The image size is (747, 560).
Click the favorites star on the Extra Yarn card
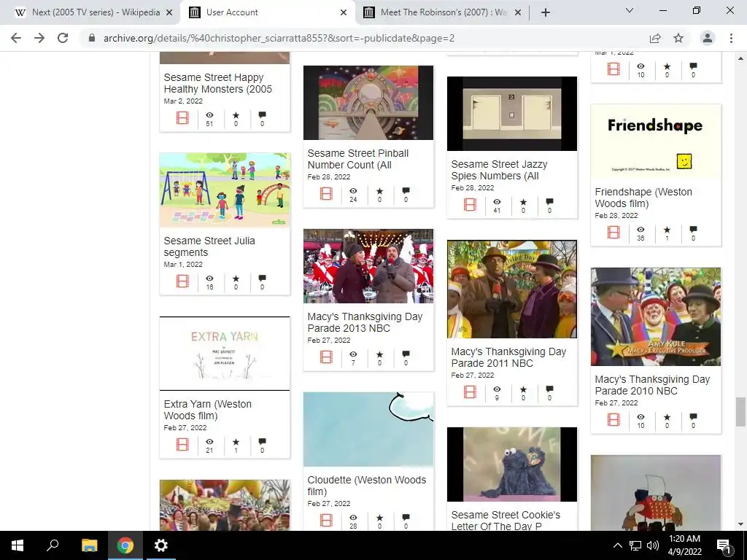coord(236,441)
